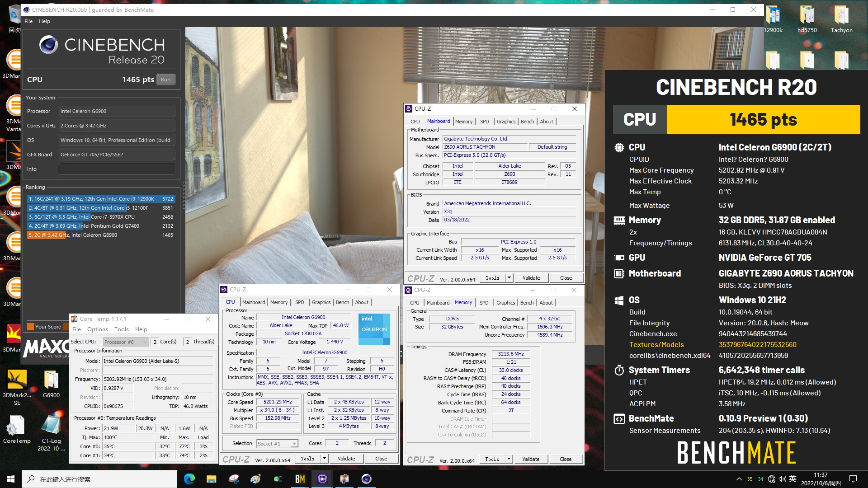
Task: Open Tools dropdown arrow in CPU-Z Mainboard window
Action: [509, 278]
